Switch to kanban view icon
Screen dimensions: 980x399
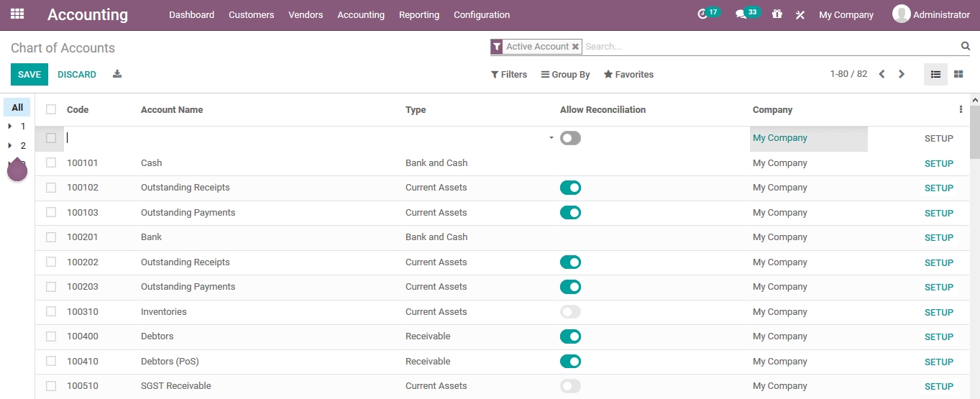(x=958, y=74)
